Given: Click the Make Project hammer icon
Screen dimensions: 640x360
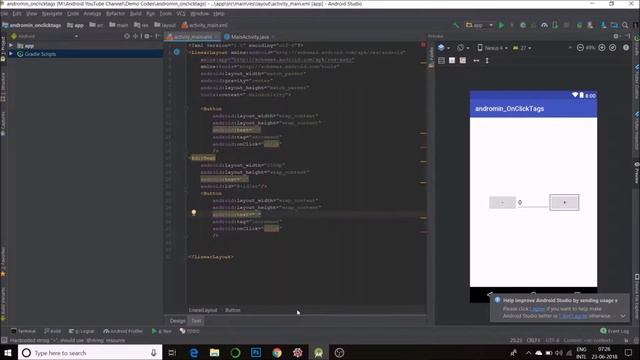Looking at the screenshot, I should 456,25.
